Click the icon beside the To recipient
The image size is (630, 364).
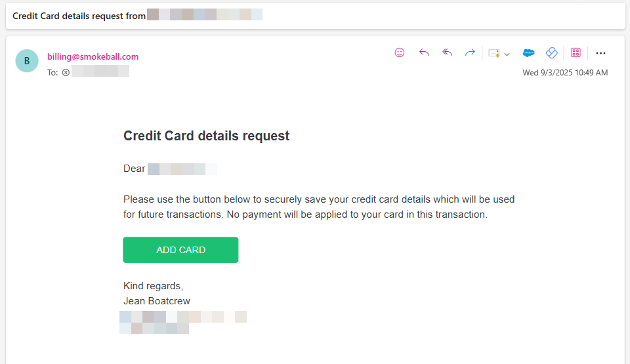pos(66,72)
